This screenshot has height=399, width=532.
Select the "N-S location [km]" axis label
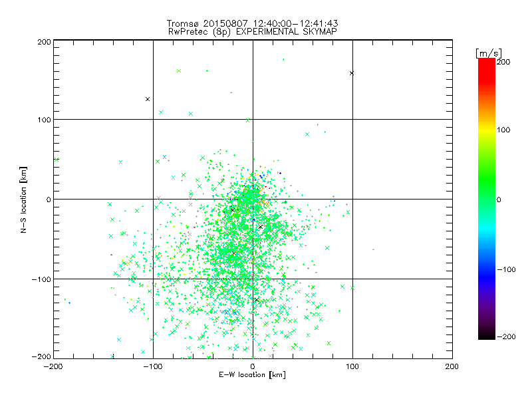(x=23, y=199)
